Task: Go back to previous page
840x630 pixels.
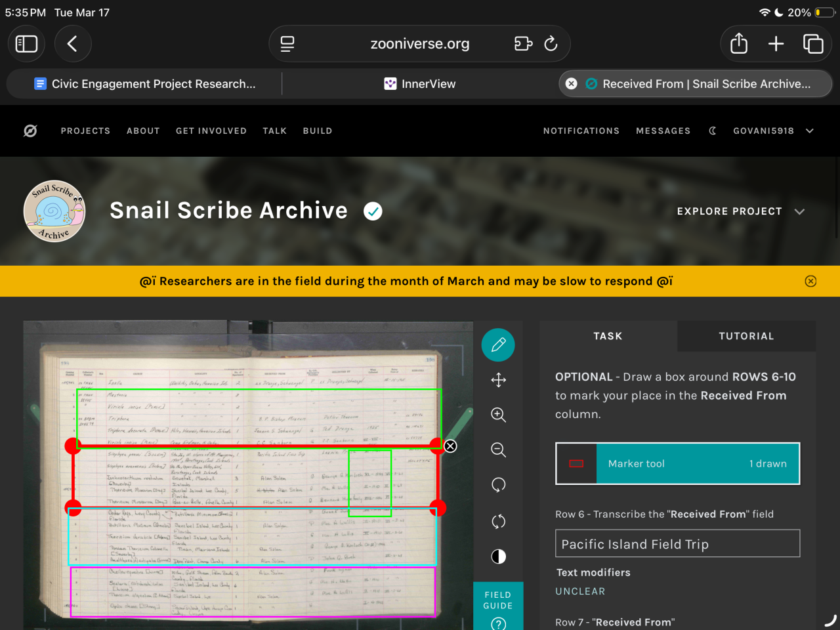Action: click(72, 44)
